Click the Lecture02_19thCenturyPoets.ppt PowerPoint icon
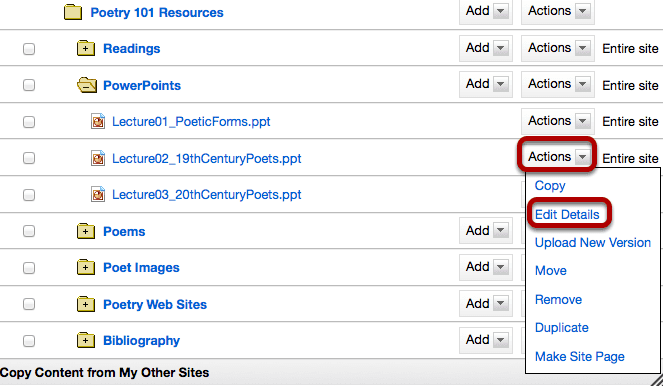663x386 pixels. click(98, 158)
